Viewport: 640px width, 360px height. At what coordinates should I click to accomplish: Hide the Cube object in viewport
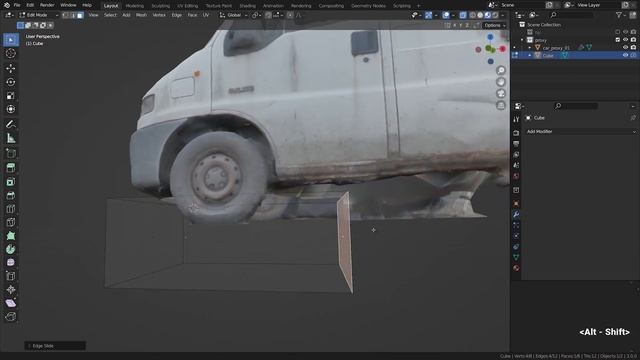click(625, 55)
